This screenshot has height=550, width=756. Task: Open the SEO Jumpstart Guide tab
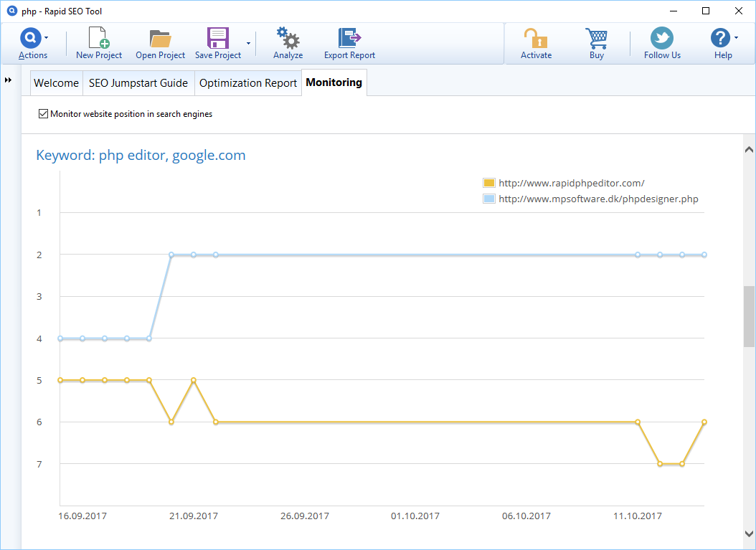point(138,83)
